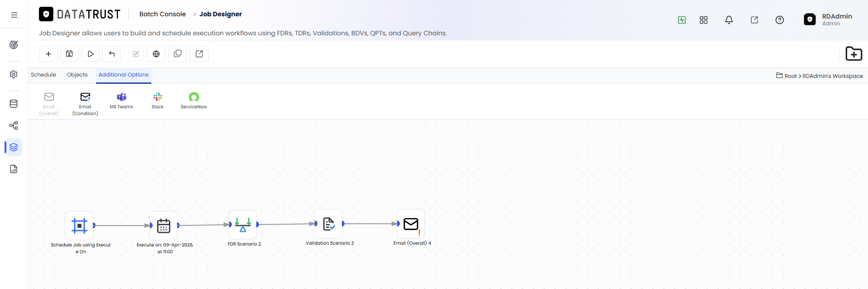Click the header external link icon
The width and height of the screenshot is (868, 289).
coord(754,20)
